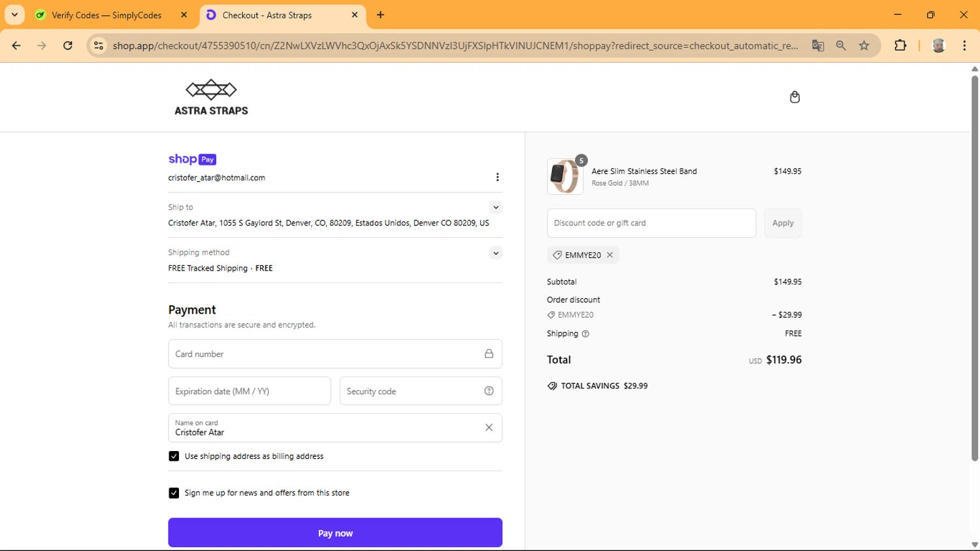Viewport: 980px width, 551px height.
Task: Click the Rose Gold / 38MM variant text
Action: coord(620,183)
